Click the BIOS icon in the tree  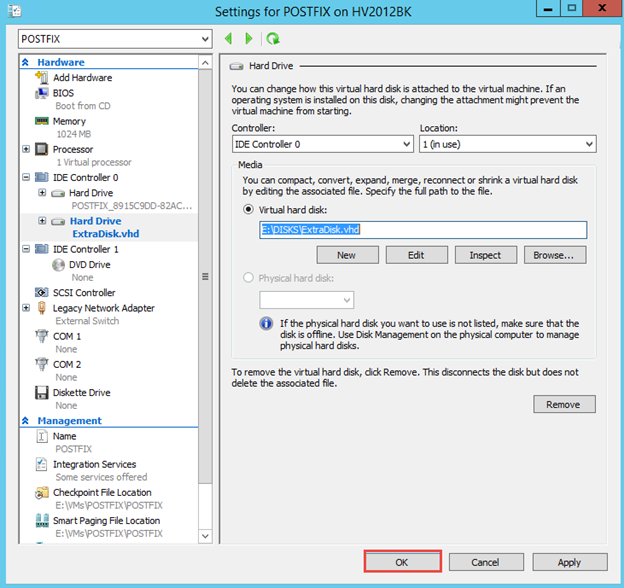click(41, 93)
